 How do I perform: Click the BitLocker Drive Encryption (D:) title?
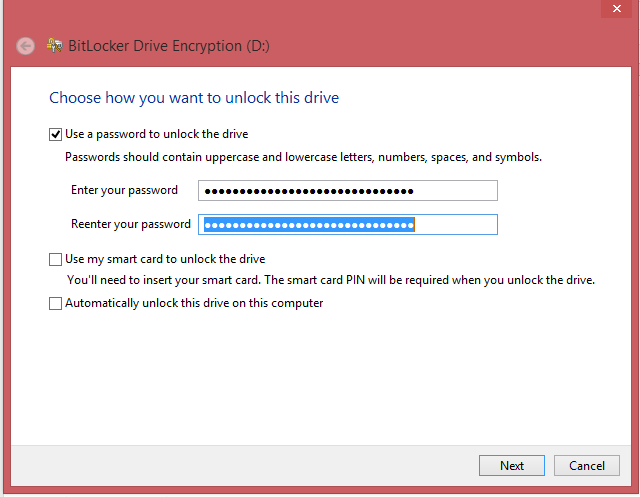click(x=169, y=46)
